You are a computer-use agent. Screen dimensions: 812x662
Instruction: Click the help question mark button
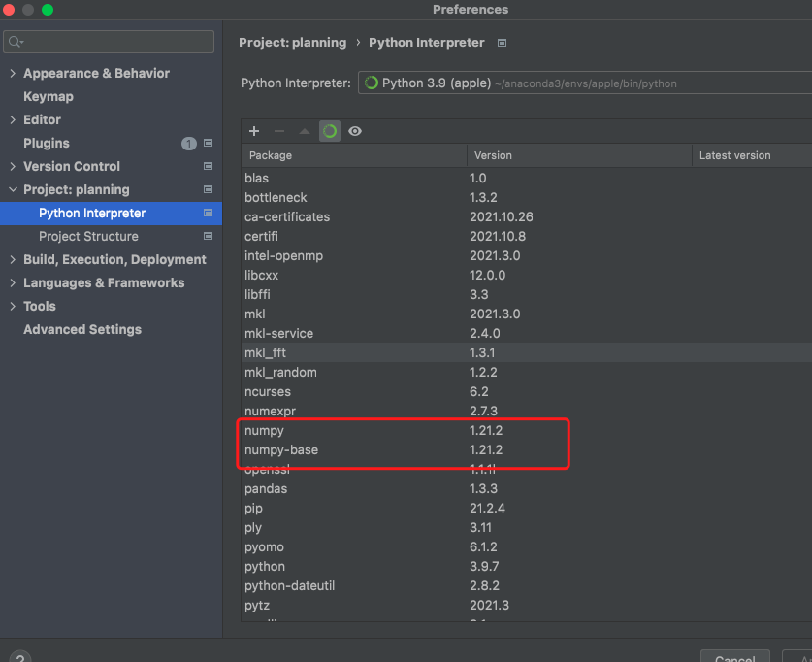pyautogui.click(x=20, y=656)
